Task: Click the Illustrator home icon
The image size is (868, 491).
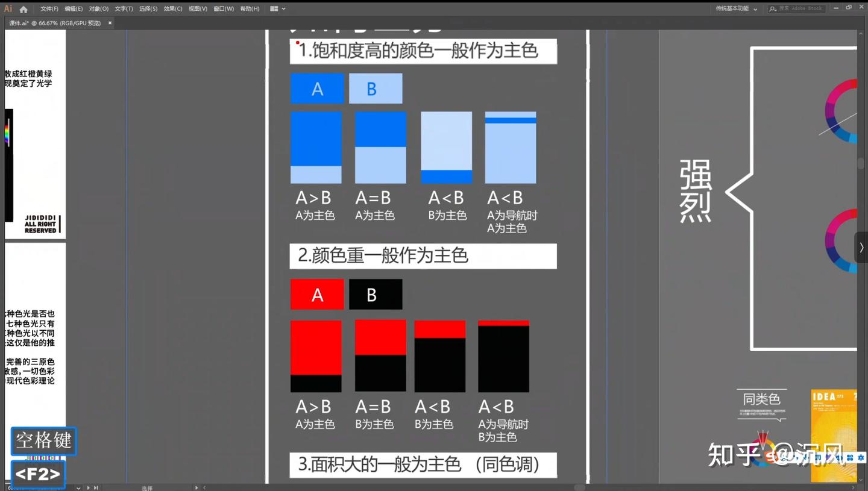Action: 23,8
